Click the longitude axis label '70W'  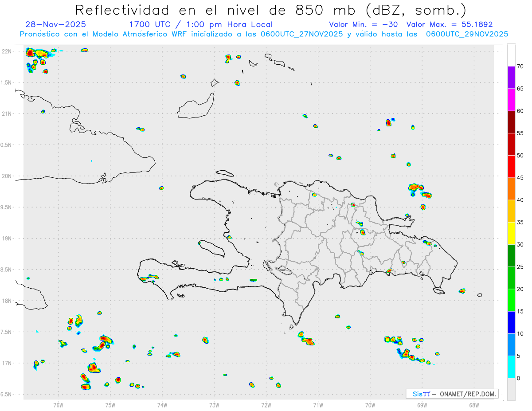370,405
